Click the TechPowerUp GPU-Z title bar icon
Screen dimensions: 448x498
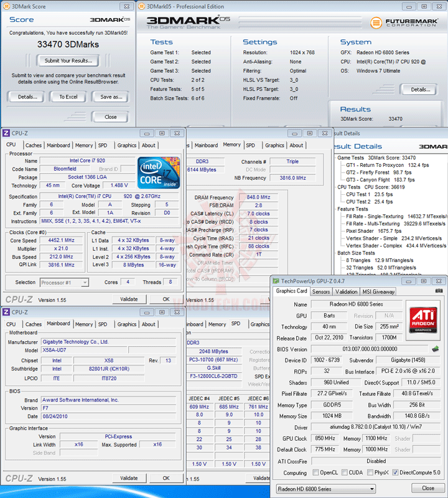(276, 281)
